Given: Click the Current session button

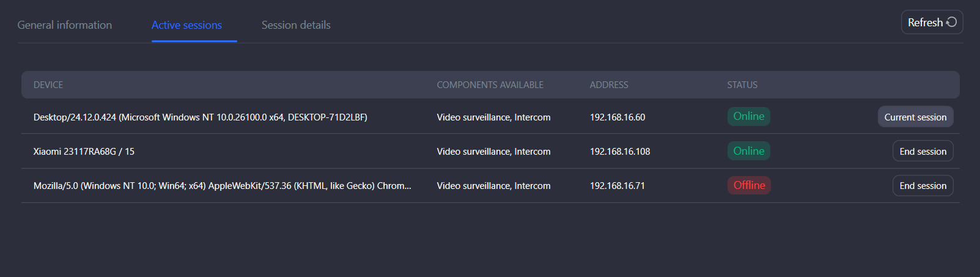Looking at the screenshot, I should point(915,117).
